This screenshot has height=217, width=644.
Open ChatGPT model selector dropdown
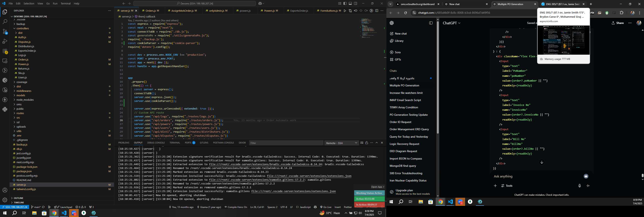[x=451, y=23]
